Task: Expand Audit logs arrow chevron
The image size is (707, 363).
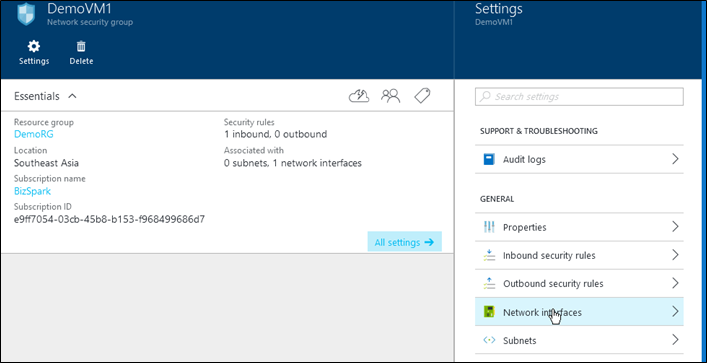Action: coord(675,159)
